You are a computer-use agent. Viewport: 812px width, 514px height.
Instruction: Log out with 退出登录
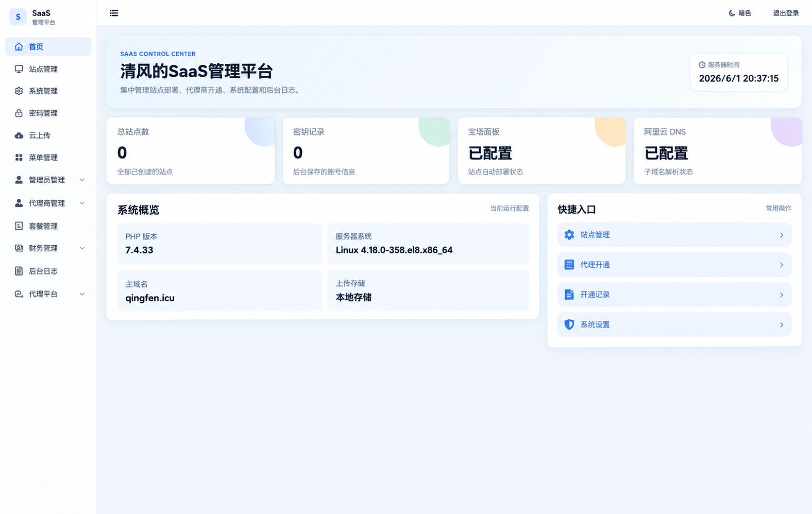(786, 13)
